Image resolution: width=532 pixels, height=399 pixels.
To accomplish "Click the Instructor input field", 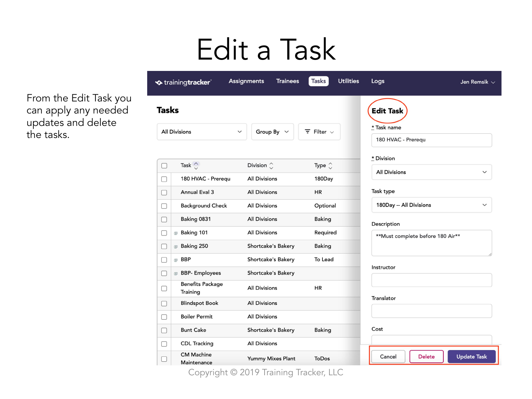I will tap(432, 280).
